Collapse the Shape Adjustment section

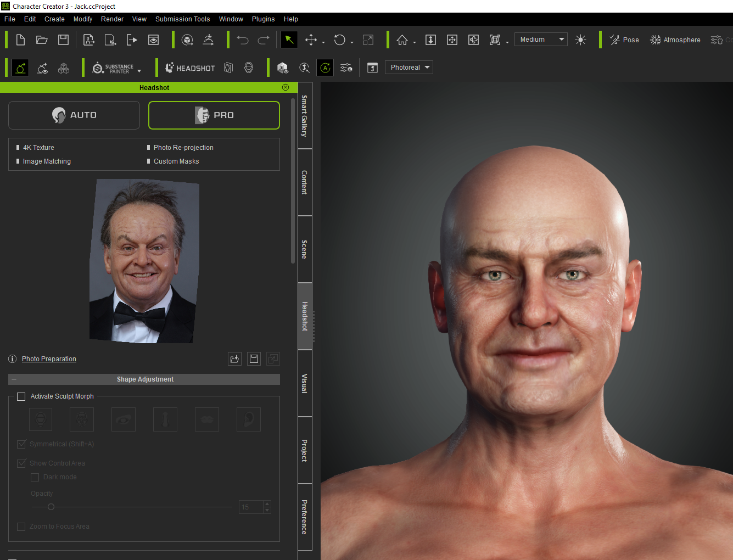pyautogui.click(x=14, y=379)
